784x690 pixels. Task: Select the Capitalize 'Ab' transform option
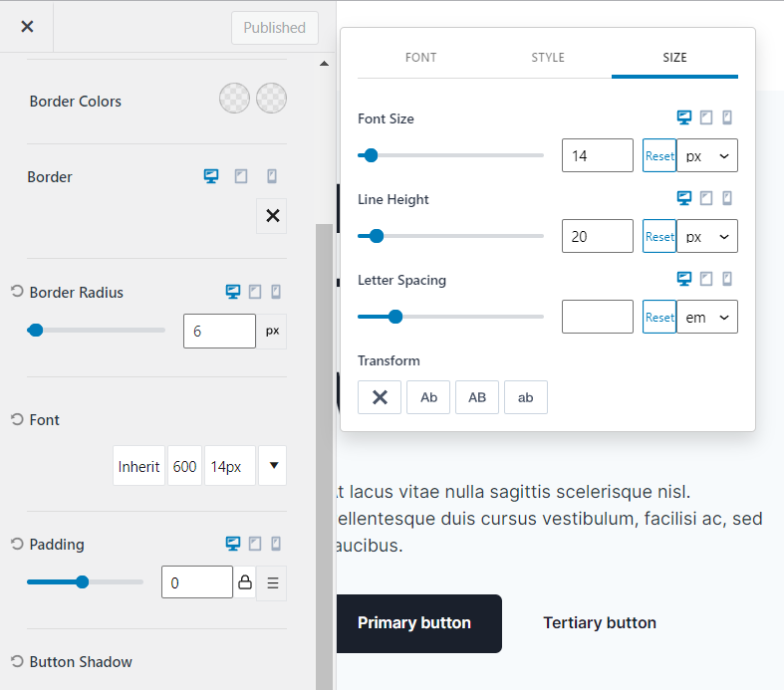(428, 397)
